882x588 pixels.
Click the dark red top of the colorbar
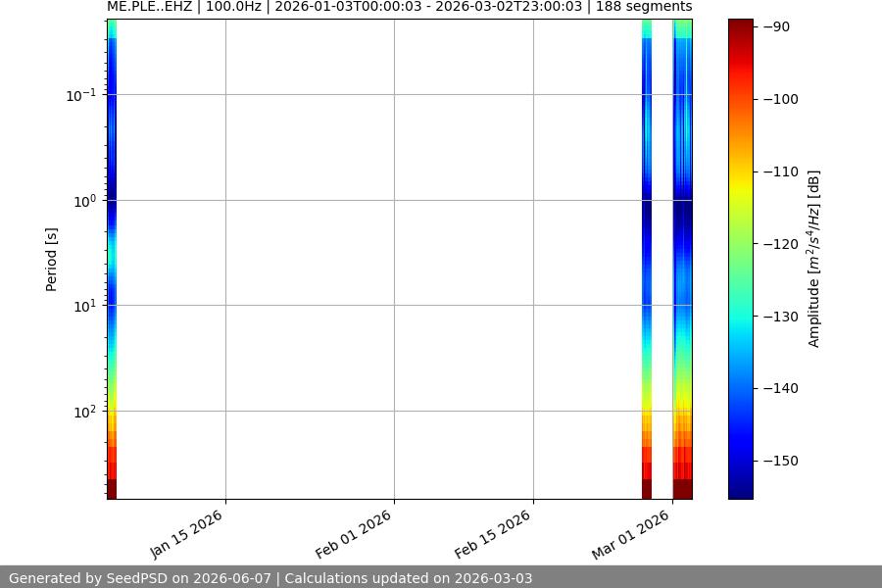[740, 27]
